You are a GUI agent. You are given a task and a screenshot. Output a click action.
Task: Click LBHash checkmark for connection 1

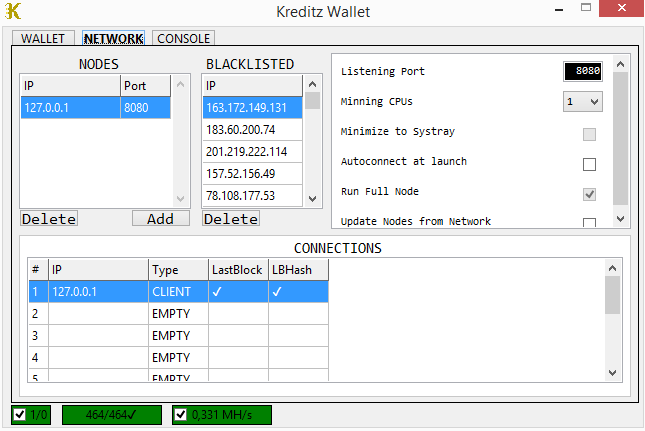277,292
